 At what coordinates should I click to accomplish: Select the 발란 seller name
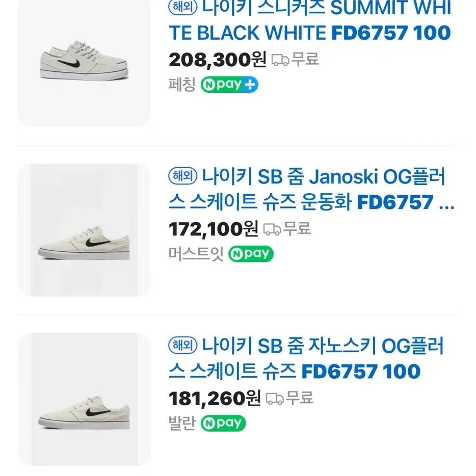[x=182, y=423]
